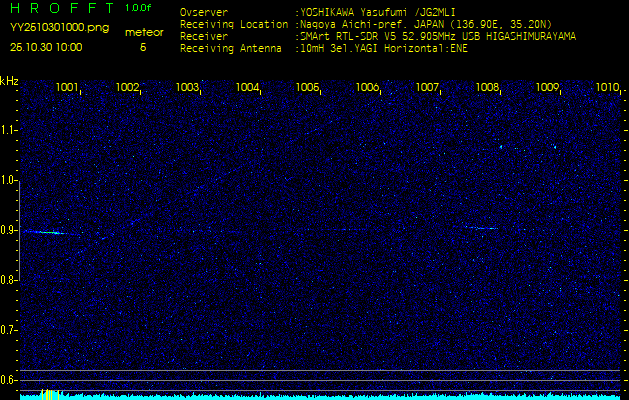Click the HROFFT program title
This screenshot has height=400, width=629.
[x=64, y=8]
